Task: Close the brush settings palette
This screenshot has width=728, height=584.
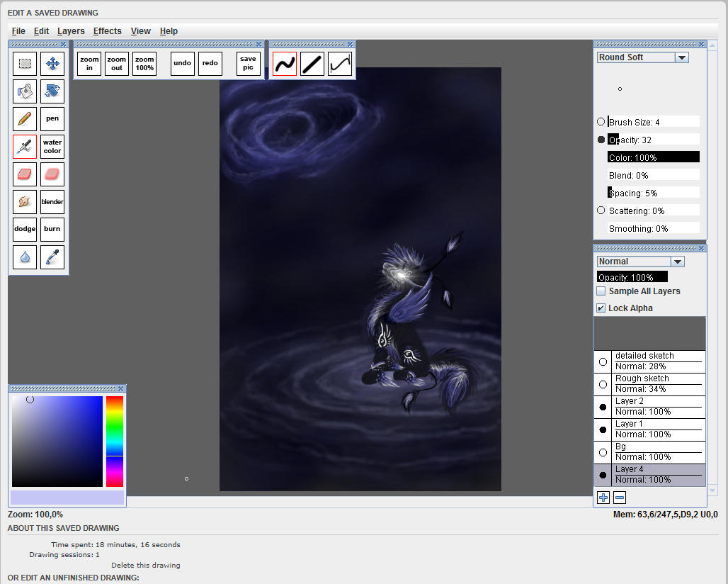Action: coord(701,44)
